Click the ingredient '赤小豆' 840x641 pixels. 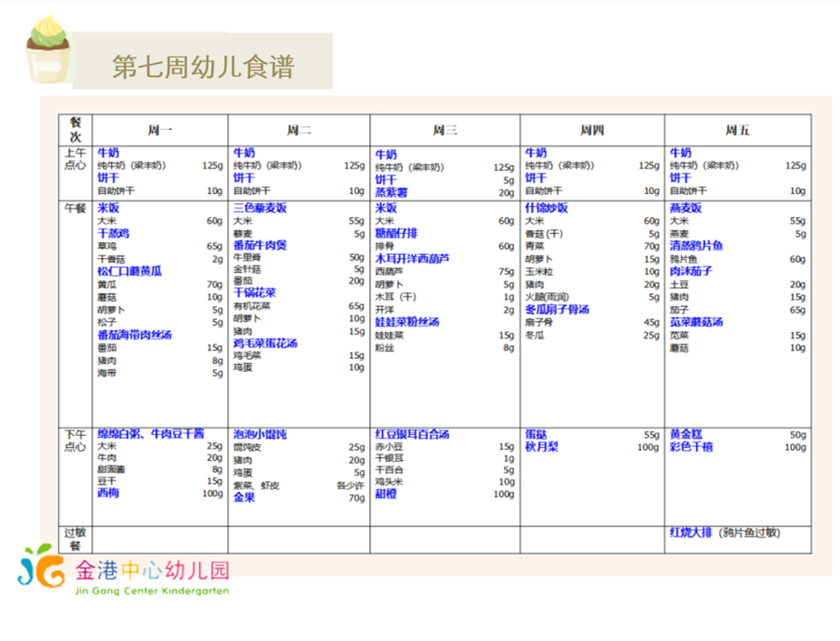[389, 446]
